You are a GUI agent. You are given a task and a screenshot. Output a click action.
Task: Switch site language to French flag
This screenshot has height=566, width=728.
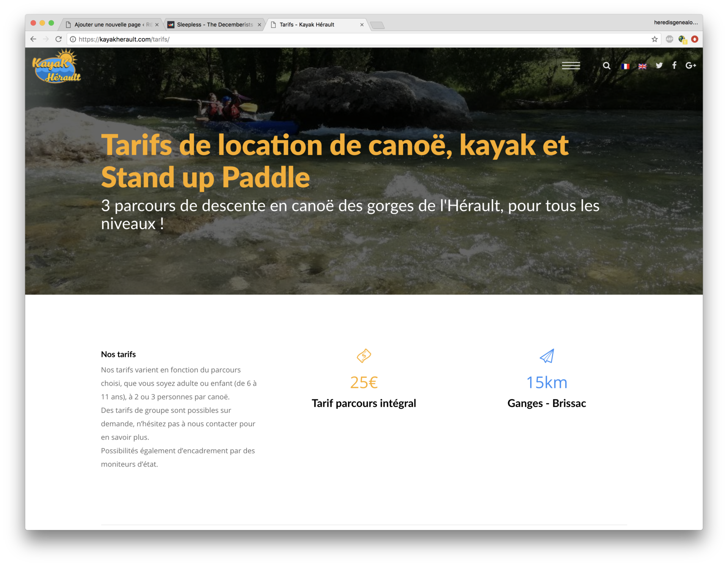pos(626,66)
